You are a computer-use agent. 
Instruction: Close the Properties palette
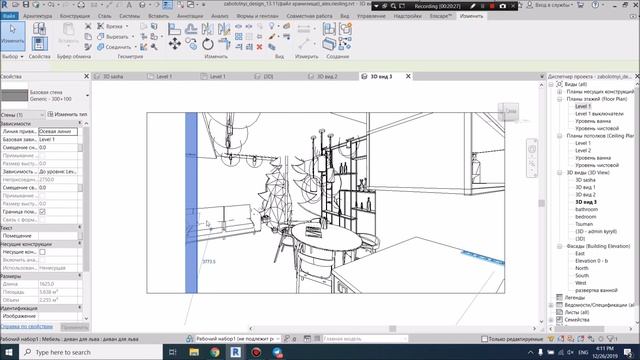87,76
